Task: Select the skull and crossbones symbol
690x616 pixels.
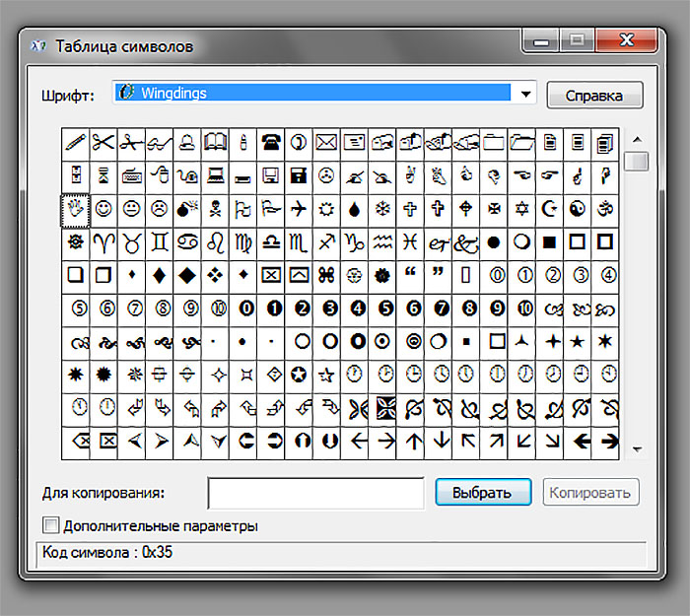Action: (x=215, y=209)
